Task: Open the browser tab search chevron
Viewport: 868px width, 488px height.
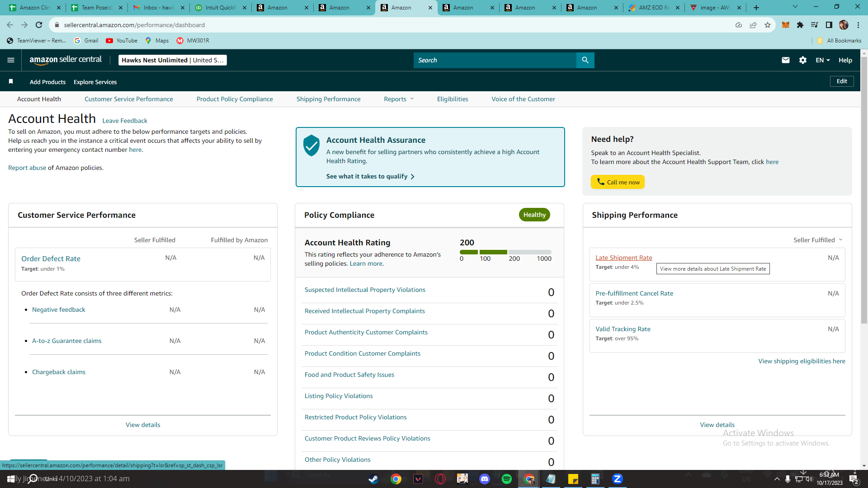Action: pyautogui.click(x=795, y=7)
